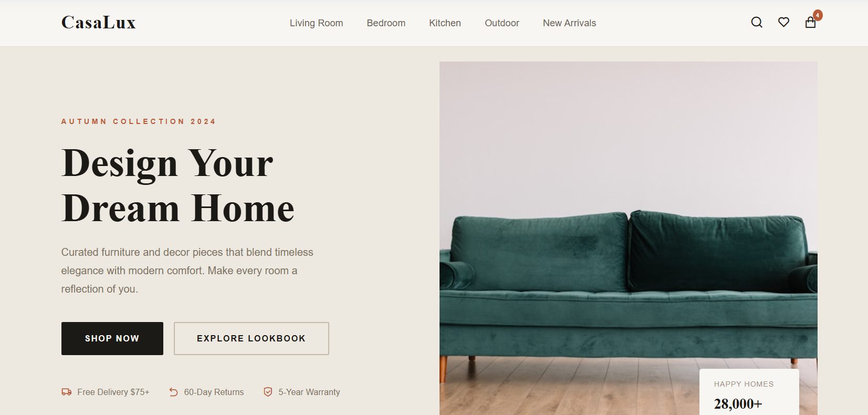Click the cart badge showing 4
The height and width of the screenshot is (415, 868).
(x=818, y=15)
